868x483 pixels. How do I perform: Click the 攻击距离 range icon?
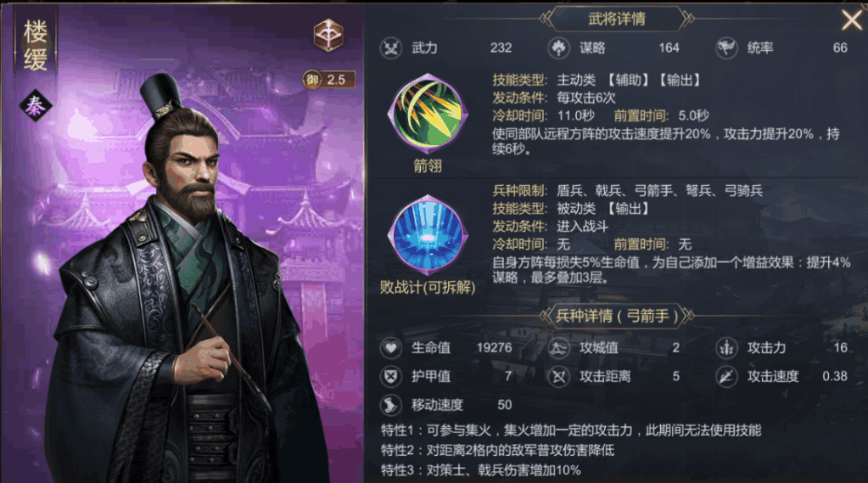558,377
